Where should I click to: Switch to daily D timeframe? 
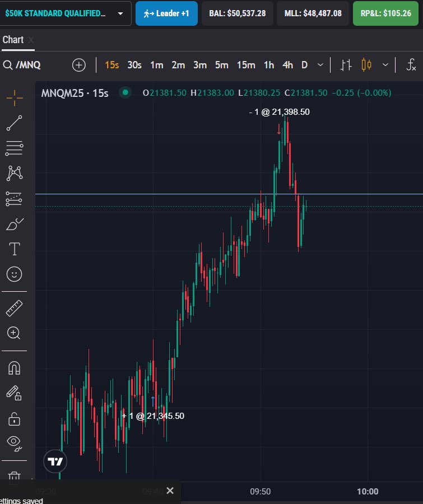point(304,65)
